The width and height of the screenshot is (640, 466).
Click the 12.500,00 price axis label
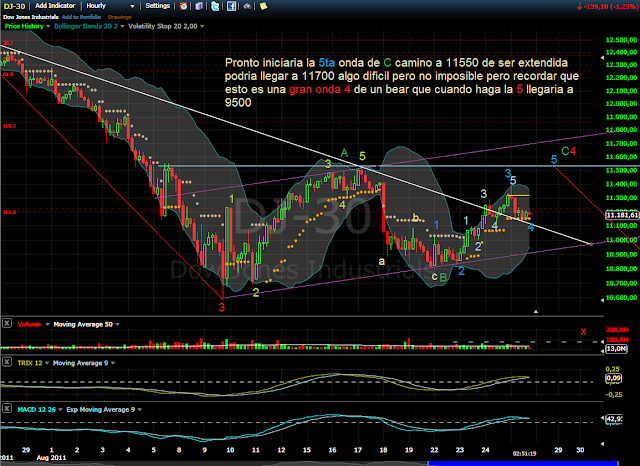[621, 40]
